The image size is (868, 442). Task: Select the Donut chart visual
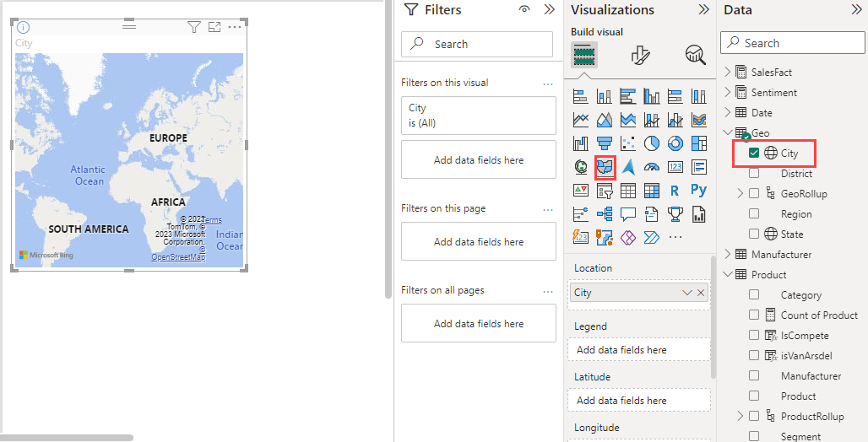[675, 143]
